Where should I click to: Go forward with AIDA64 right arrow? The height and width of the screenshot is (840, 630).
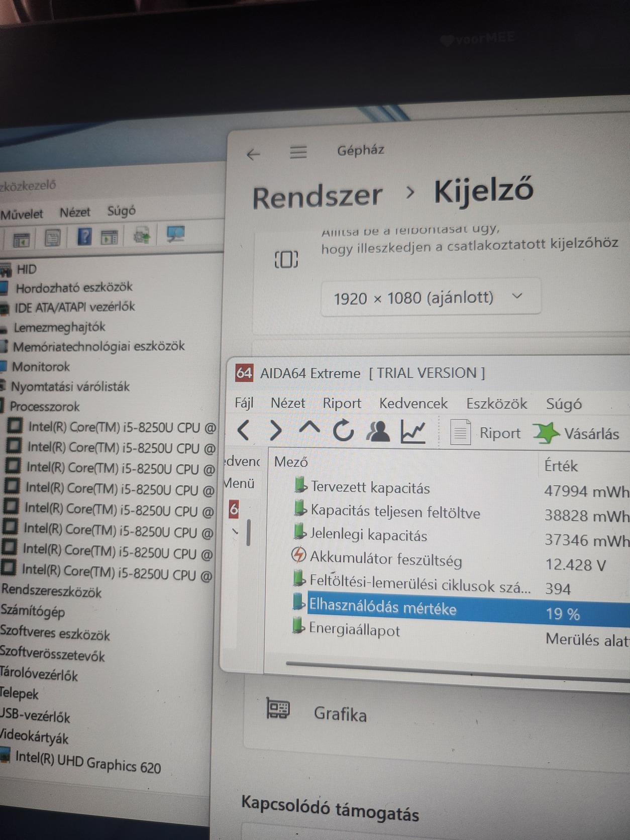(x=275, y=431)
